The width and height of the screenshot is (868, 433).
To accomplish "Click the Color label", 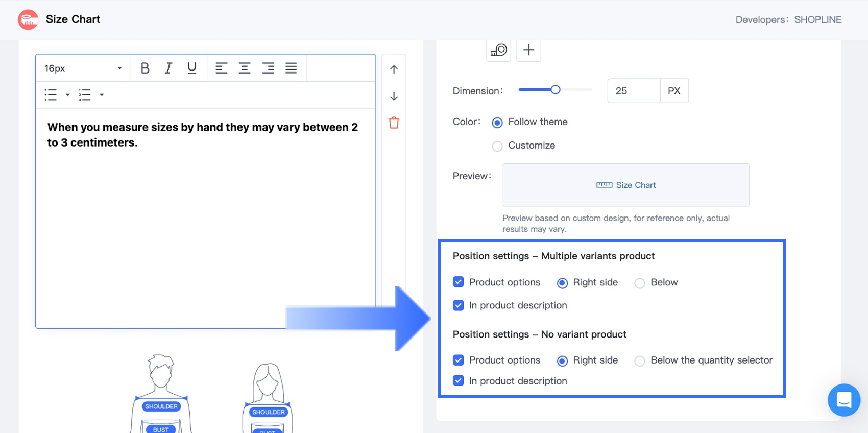I will click(467, 122).
